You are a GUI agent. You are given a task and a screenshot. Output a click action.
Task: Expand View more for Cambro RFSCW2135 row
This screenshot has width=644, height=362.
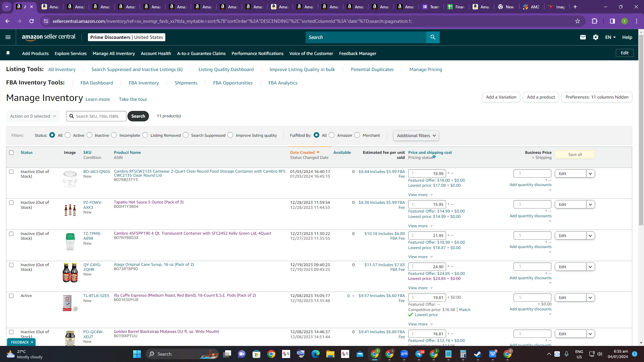(420, 195)
